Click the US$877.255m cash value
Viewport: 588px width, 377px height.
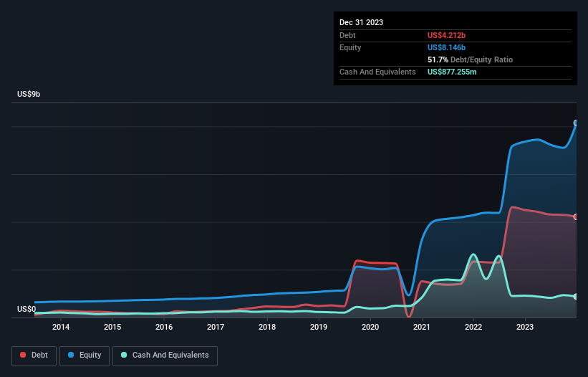(x=452, y=72)
